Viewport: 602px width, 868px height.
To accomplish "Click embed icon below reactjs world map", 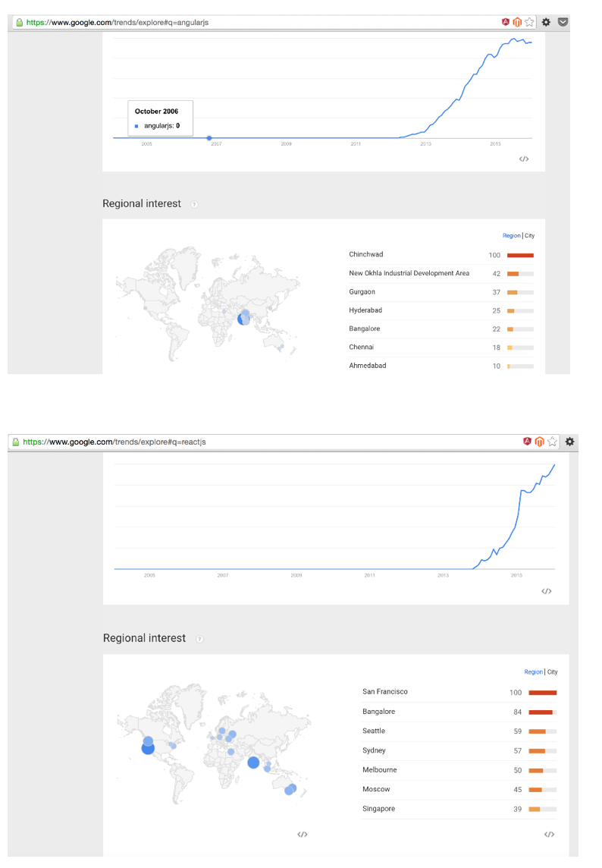I will point(302,834).
